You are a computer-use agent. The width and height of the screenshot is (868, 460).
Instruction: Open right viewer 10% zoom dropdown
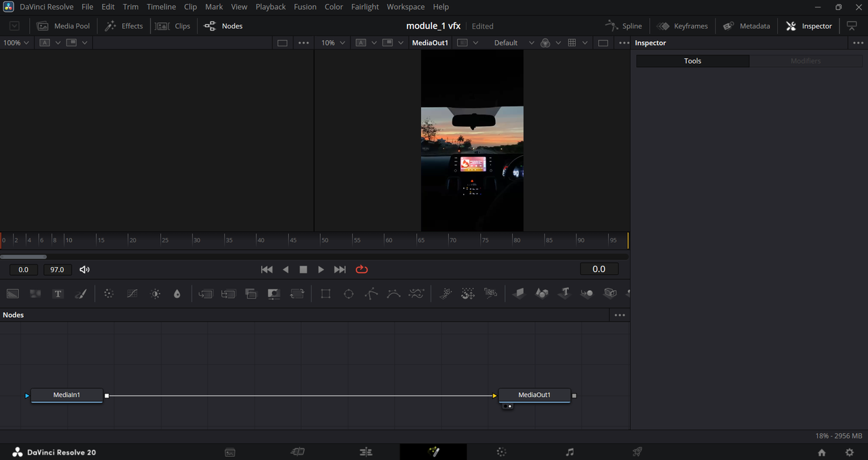(x=334, y=43)
